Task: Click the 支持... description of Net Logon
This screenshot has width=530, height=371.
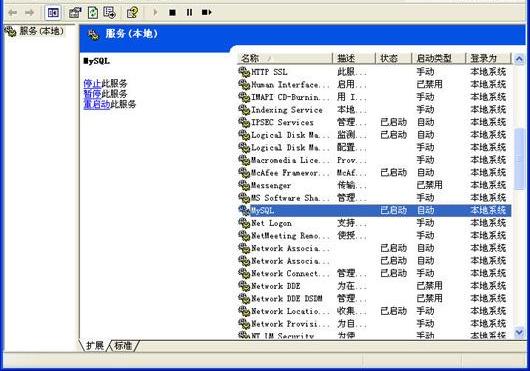Action: tap(352, 223)
